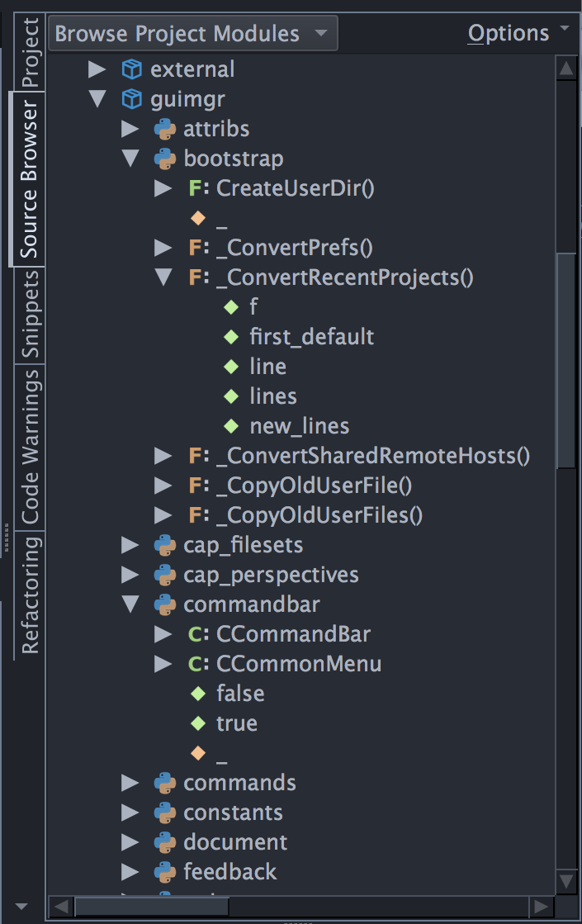Click the Python icon beside cap_perspectives

click(x=165, y=575)
